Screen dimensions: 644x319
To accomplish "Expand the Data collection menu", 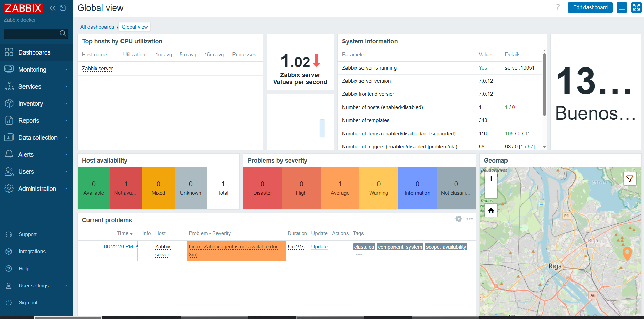I will (x=36, y=138).
